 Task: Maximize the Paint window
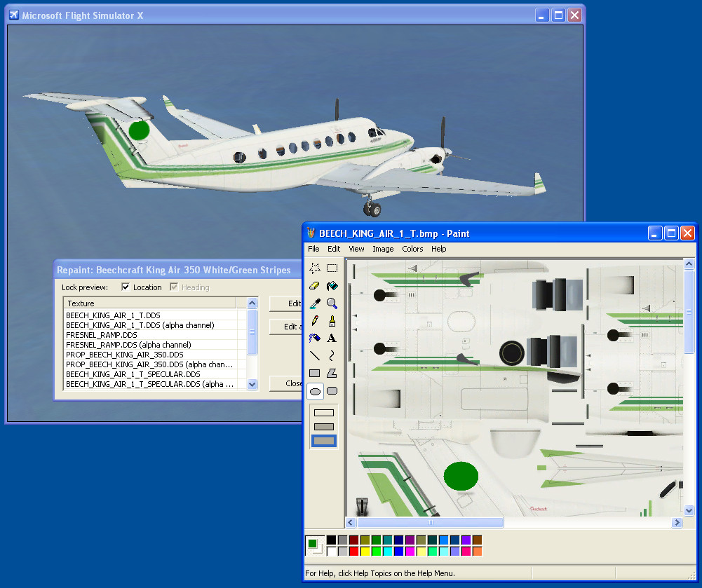pos(671,233)
